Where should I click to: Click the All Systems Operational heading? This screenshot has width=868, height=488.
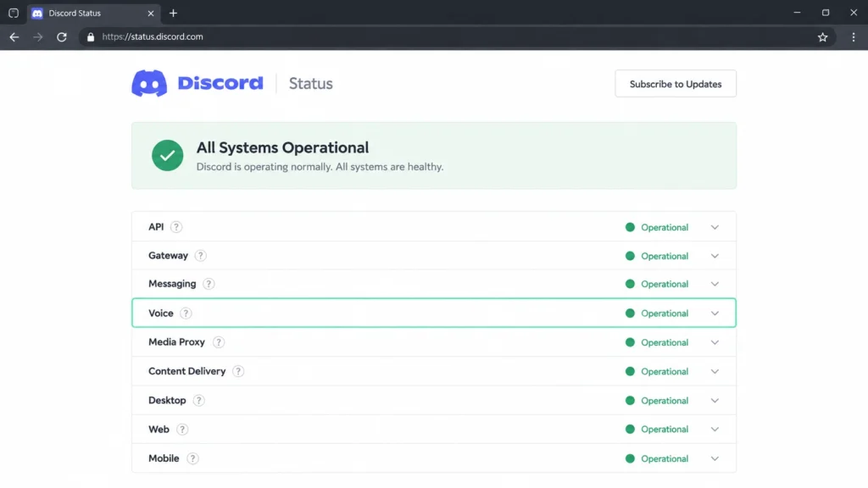[x=282, y=147]
